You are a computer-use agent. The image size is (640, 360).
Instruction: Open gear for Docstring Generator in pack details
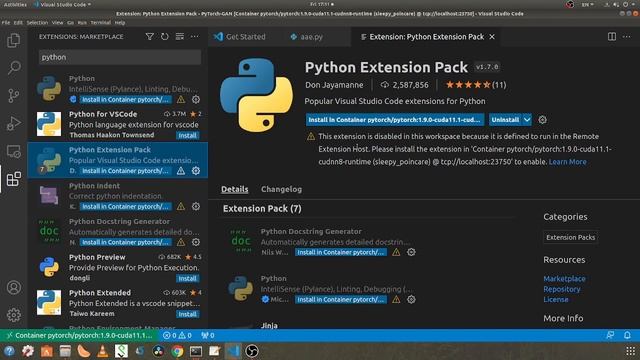[x=411, y=252]
